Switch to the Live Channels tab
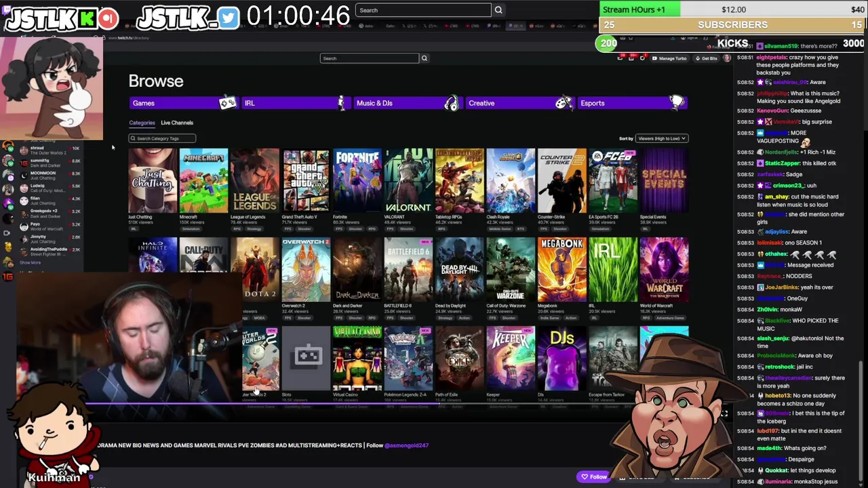 [177, 123]
